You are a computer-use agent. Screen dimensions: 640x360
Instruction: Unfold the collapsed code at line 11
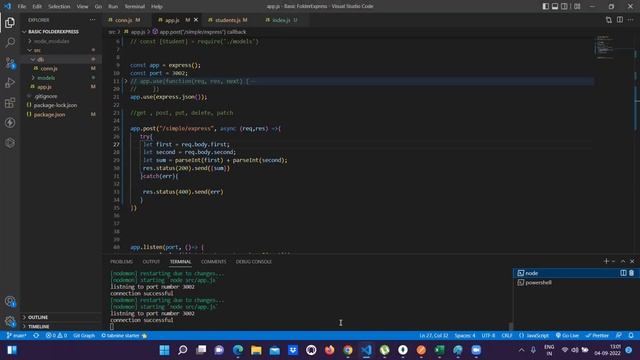126,81
